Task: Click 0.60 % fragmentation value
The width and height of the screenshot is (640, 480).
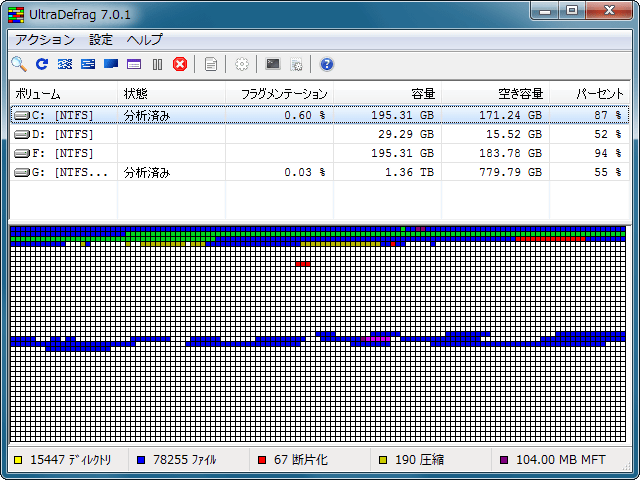Action: click(305, 116)
